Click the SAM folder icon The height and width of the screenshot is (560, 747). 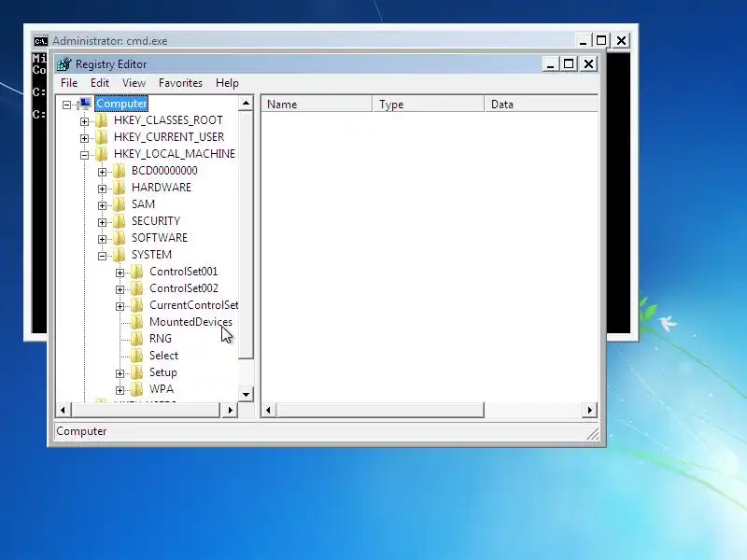click(x=120, y=204)
